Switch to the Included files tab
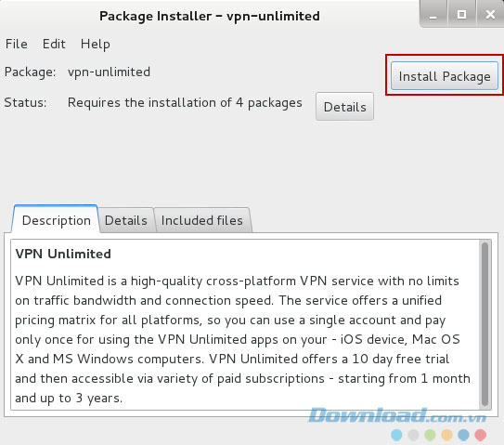The width and height of the screenshot is (504, 445). (x=202, y=221)
